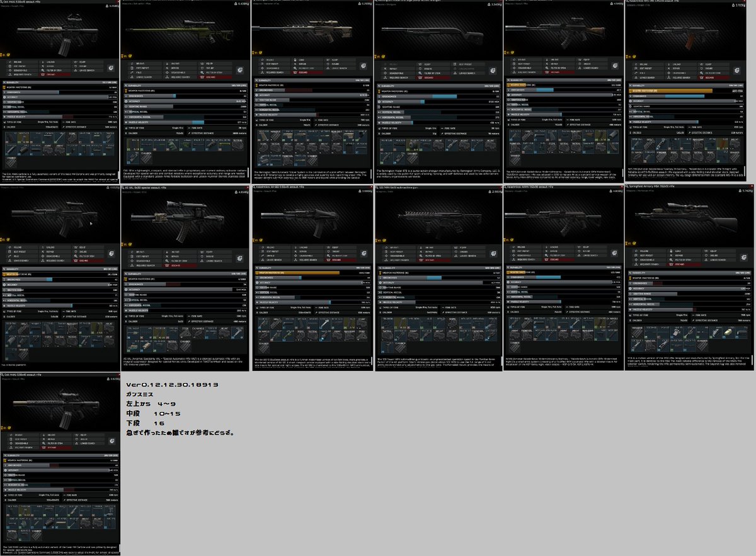Disassemble the Kalashnikov AKMN rifle
The image size is (756, 556).
click(526, 255)
